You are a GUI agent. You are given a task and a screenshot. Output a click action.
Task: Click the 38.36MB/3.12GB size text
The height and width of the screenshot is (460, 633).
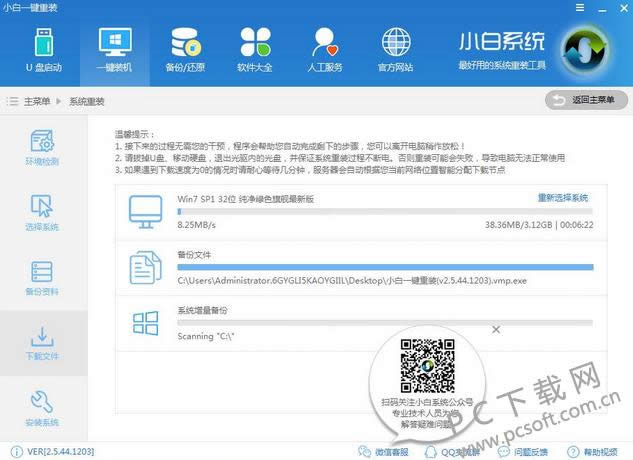(518, 225)
